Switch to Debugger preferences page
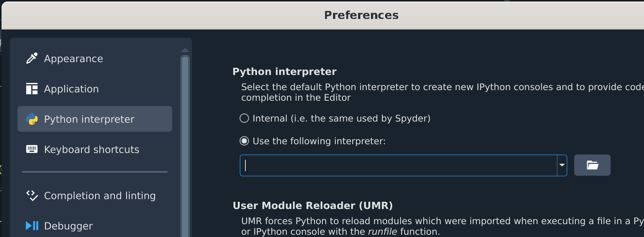 point(68,226)
